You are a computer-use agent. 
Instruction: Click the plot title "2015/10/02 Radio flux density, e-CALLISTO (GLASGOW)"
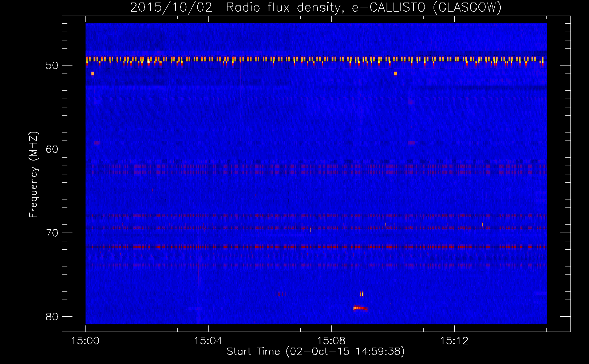[x=316, y=7]
